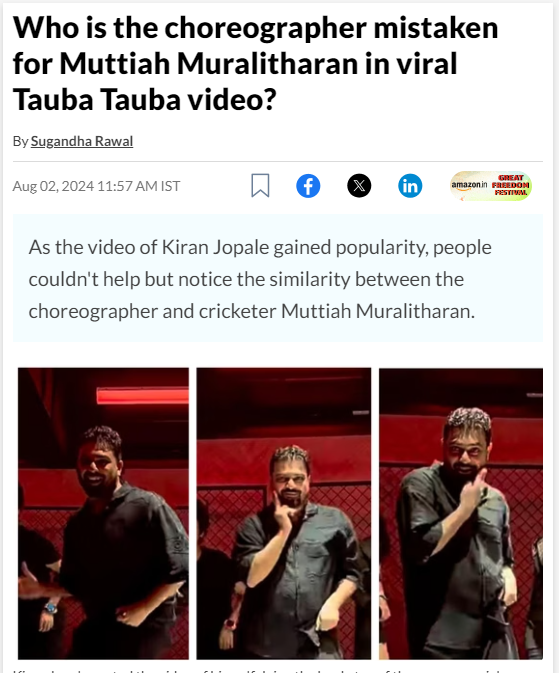Click the article headline about the choreographer
The height and width of the screenshot is (673, 559).
255,64
